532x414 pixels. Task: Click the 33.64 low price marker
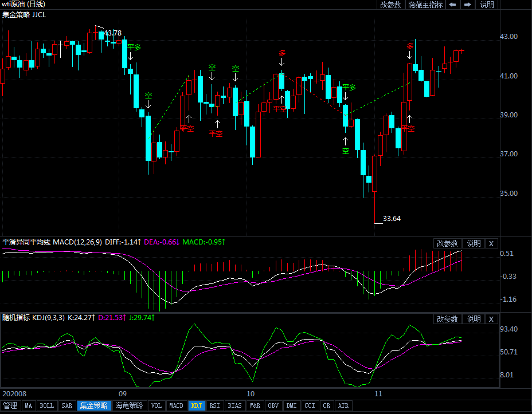coord(392,219)
